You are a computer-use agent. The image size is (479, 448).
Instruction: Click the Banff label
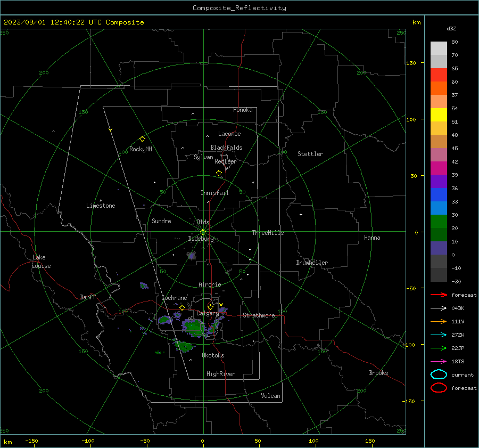[x=88, y=297]
